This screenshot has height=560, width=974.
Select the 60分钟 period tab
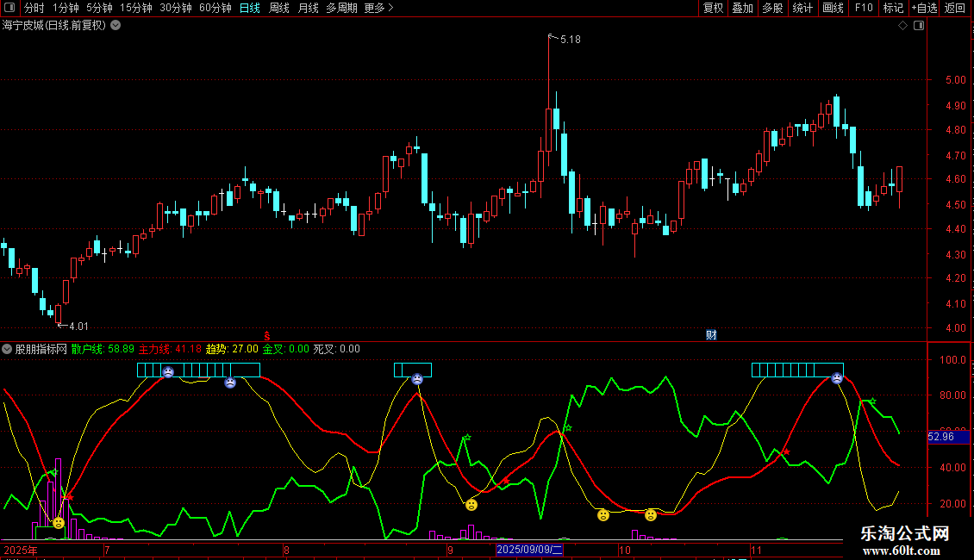coord(215,8)
